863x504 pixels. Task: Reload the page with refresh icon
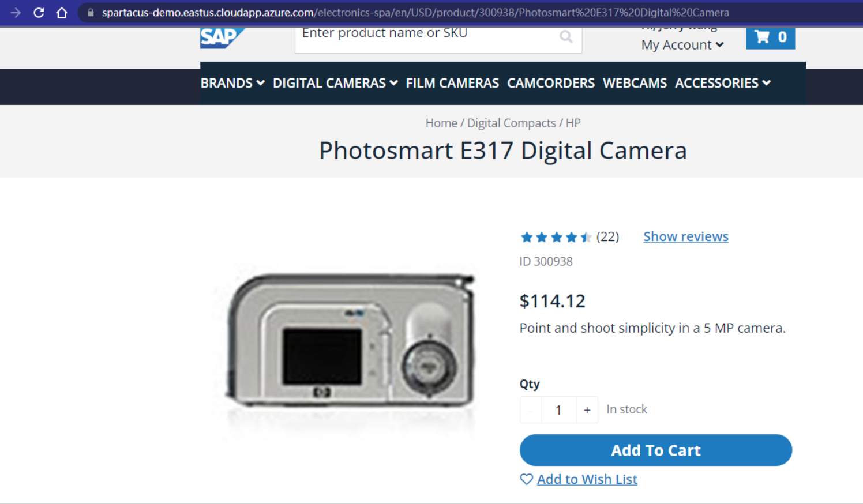[x=39, y=13]
